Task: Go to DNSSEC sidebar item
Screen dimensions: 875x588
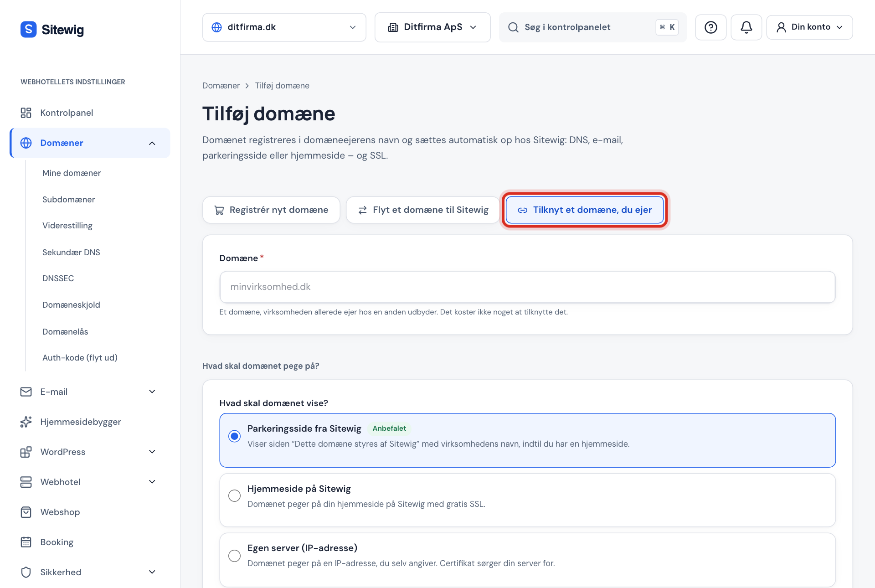Action: pos(58,279)
